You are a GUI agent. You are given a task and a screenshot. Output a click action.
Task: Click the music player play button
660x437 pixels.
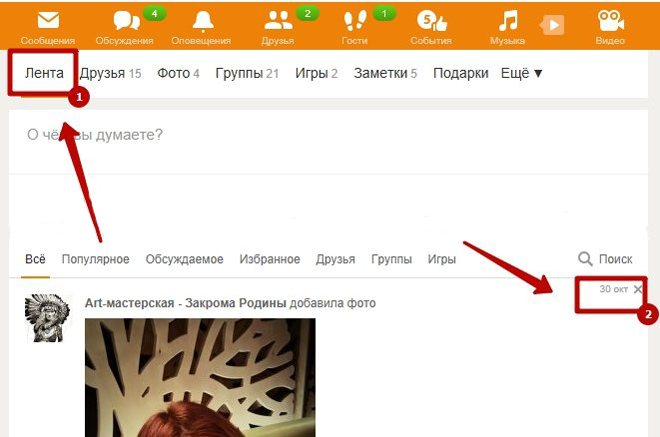click(x=552, y=26)
